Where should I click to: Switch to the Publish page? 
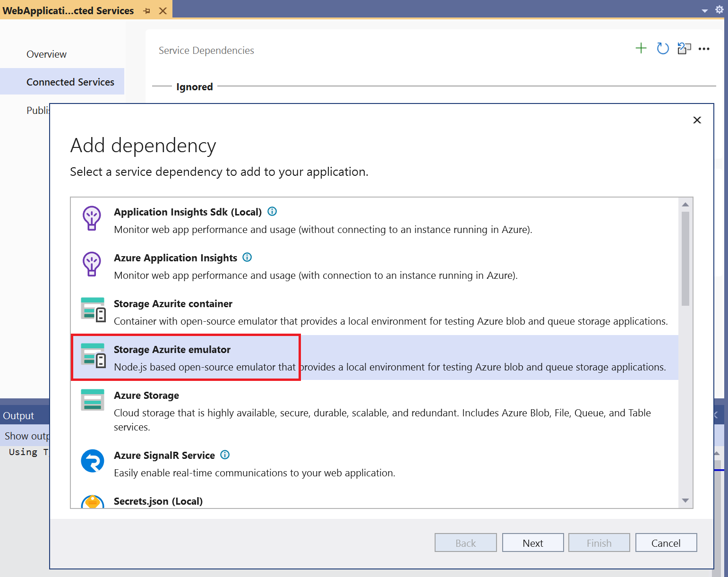[38, 110]
